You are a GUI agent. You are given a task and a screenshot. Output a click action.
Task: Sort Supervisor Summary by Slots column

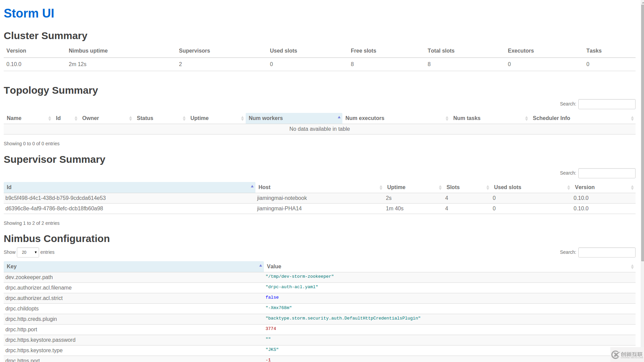pos(467,187)
